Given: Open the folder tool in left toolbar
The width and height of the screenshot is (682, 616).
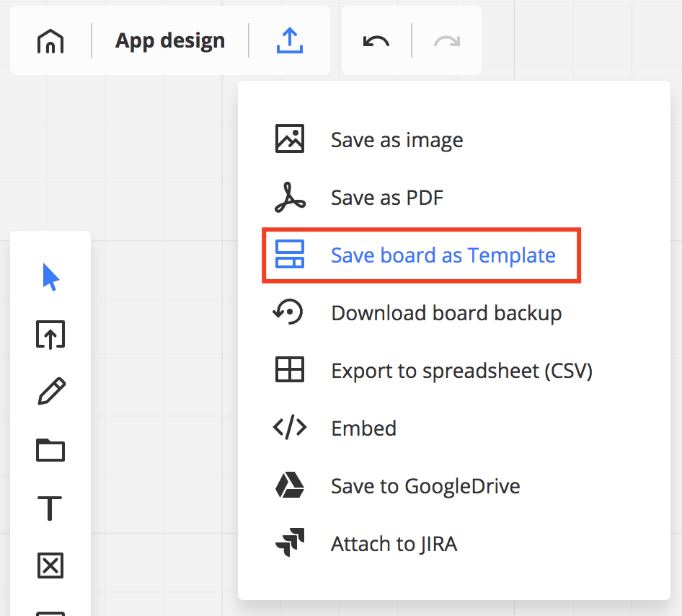Looking at the screenshot, I should click(50, 451).
